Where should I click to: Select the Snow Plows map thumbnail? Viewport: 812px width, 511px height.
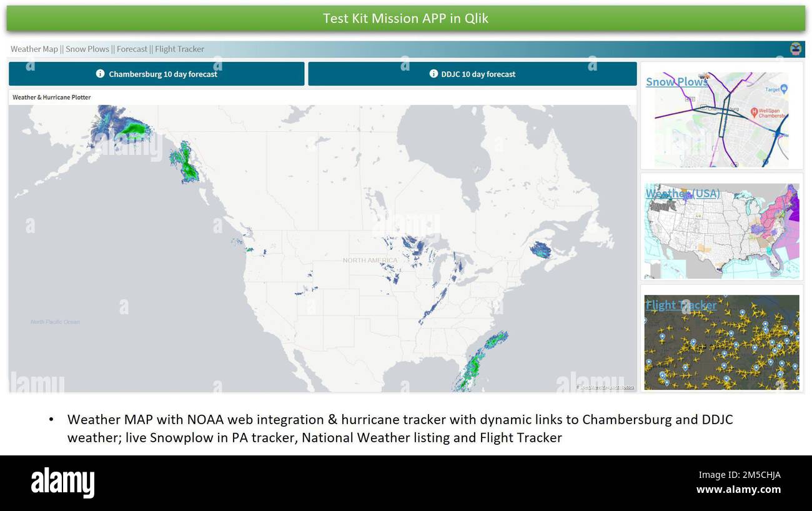tap(721, 119)
